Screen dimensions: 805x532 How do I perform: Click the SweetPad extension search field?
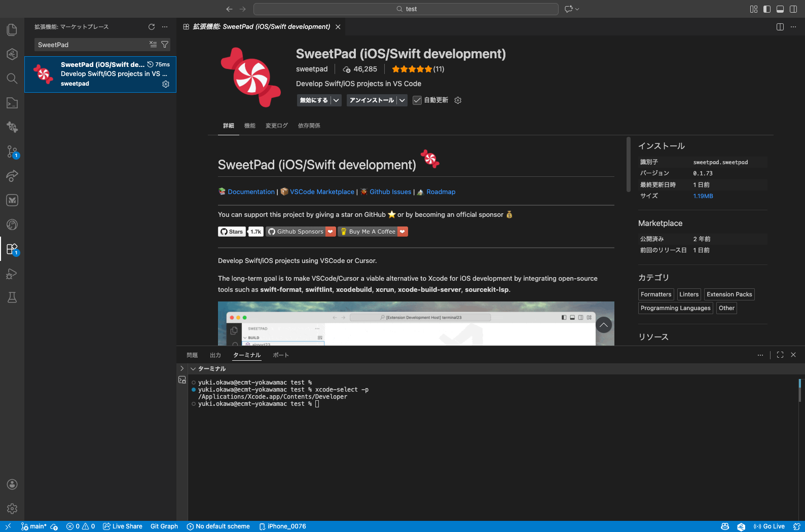click(x=91, y=45)
